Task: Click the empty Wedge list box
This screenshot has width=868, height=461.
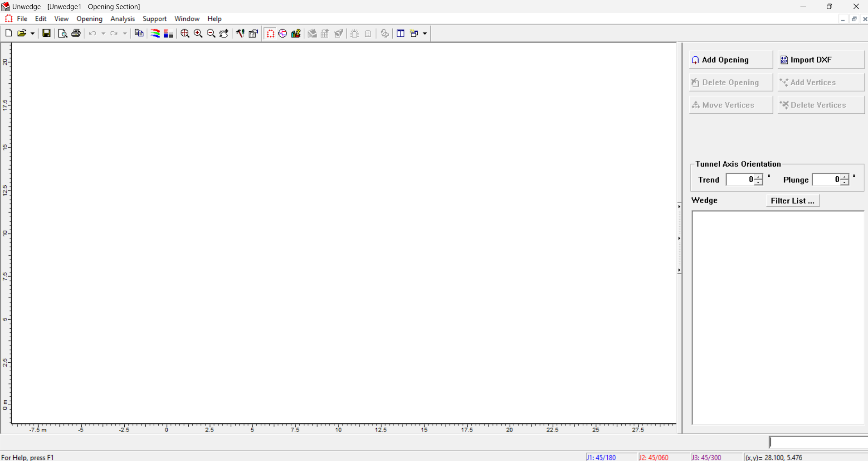Action: (x=778, y=317)
